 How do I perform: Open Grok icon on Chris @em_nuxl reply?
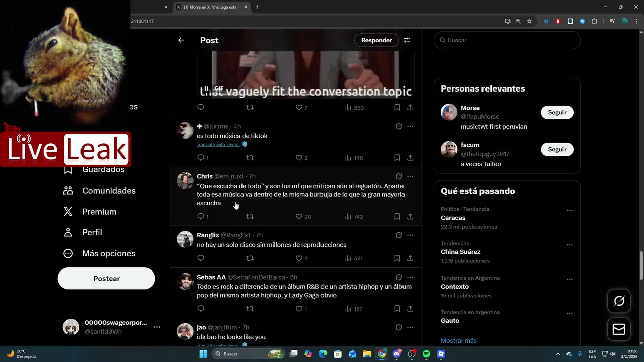[x=398, y=176]
